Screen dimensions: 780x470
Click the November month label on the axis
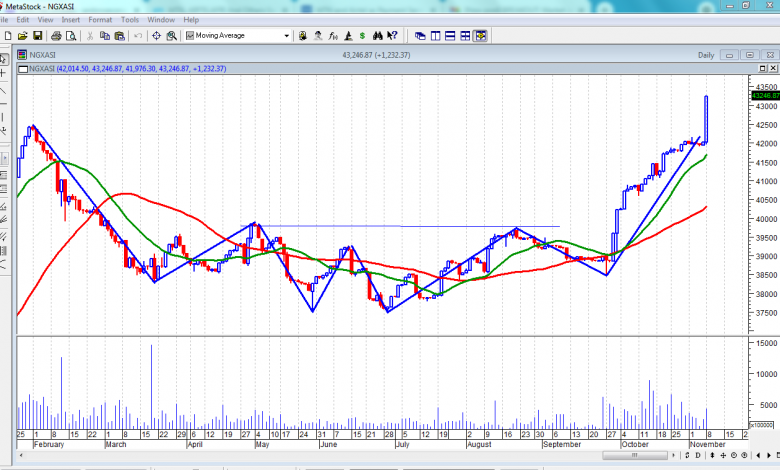pos(707,444)
